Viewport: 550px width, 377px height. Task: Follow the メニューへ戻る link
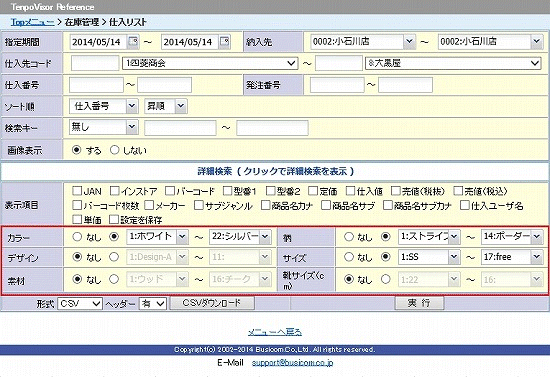275,332
